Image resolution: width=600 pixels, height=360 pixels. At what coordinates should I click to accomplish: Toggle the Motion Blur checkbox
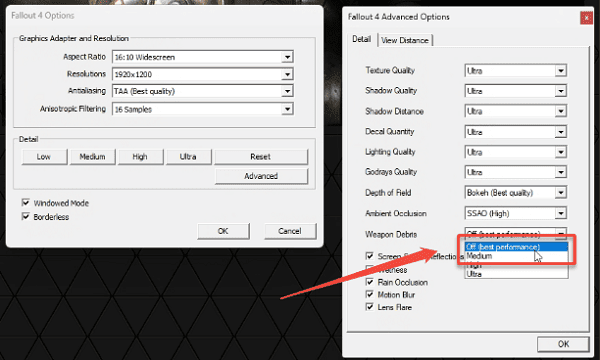coord(370,294)
